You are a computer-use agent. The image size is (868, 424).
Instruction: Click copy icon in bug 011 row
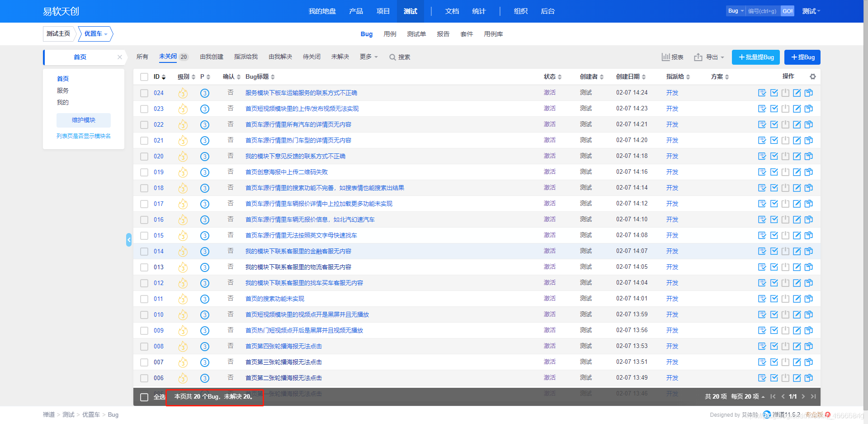pos(809,299)
